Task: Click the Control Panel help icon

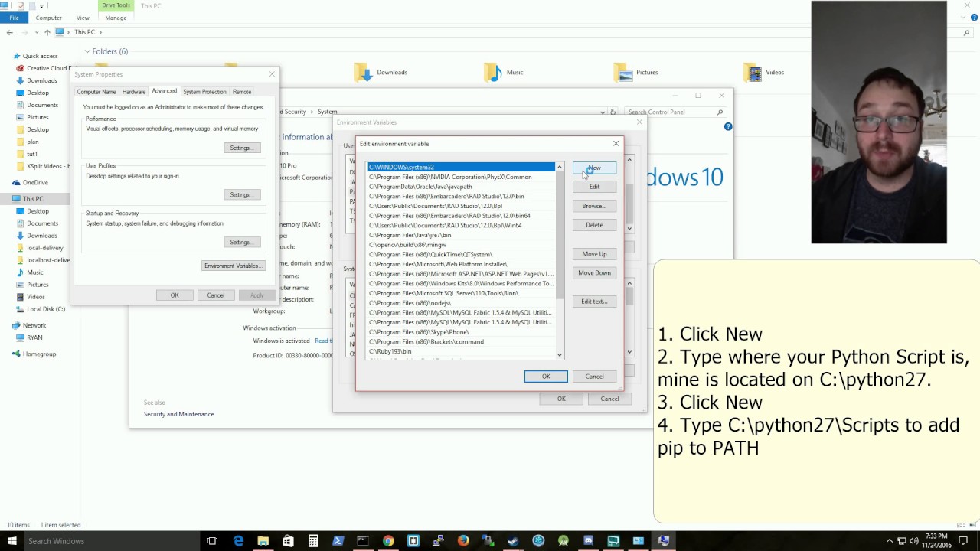Action: [728, 126]
